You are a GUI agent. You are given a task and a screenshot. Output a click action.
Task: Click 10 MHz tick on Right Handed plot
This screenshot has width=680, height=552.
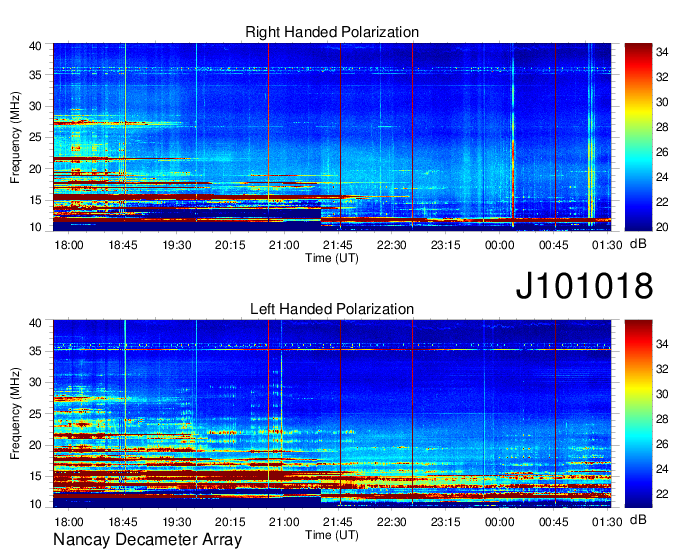click(x=35, y=227)
